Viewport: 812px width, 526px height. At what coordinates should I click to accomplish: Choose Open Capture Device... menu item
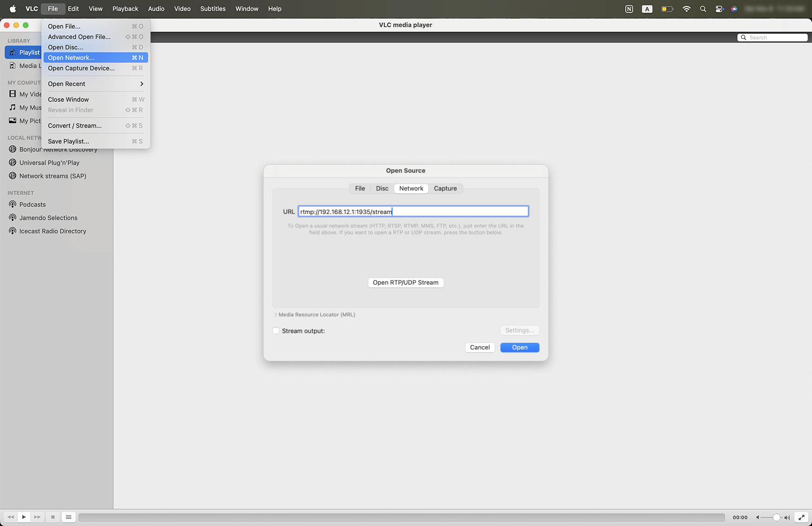pos(95,68)
